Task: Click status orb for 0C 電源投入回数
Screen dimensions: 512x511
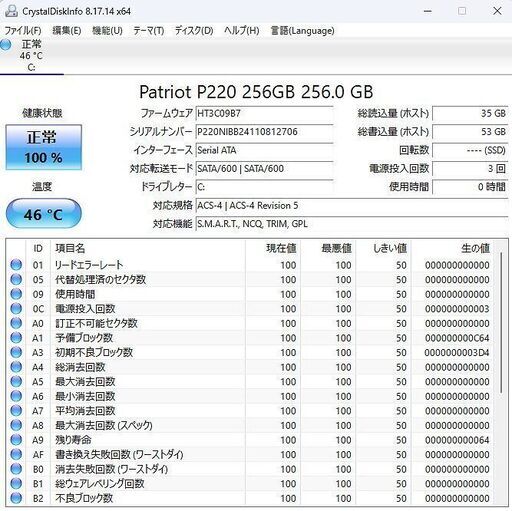Action: [x=16, y=309]
